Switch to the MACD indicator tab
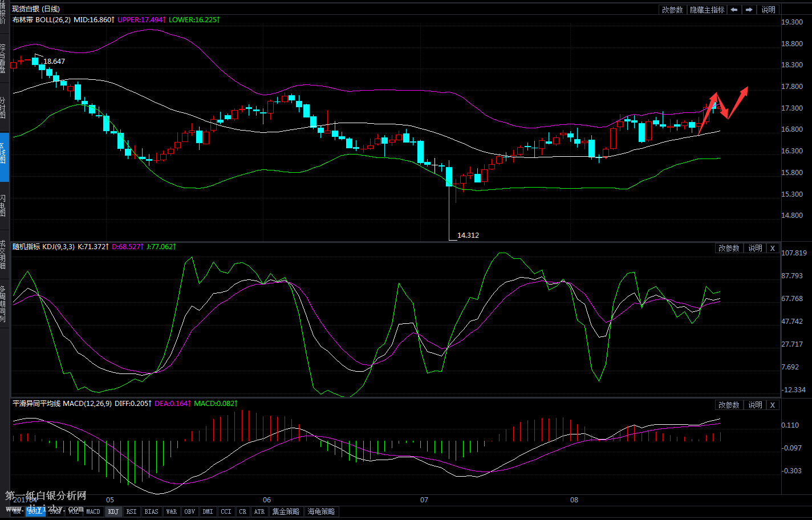This screenshot has width=812, height=520. 93,511
